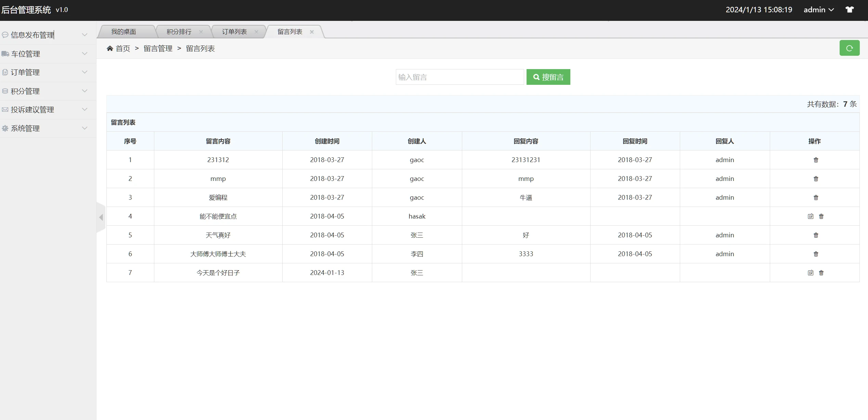This screenshot has height=420, width=868.
Task: Switch to the 订单列表 tab
Action: click(234, 32)
